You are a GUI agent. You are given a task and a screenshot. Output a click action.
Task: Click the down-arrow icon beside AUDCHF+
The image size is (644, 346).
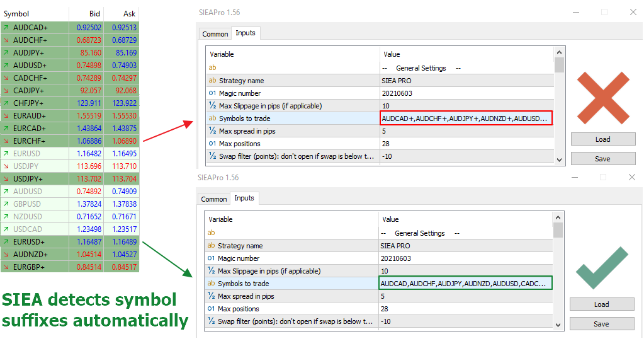(x=6, y=40)
